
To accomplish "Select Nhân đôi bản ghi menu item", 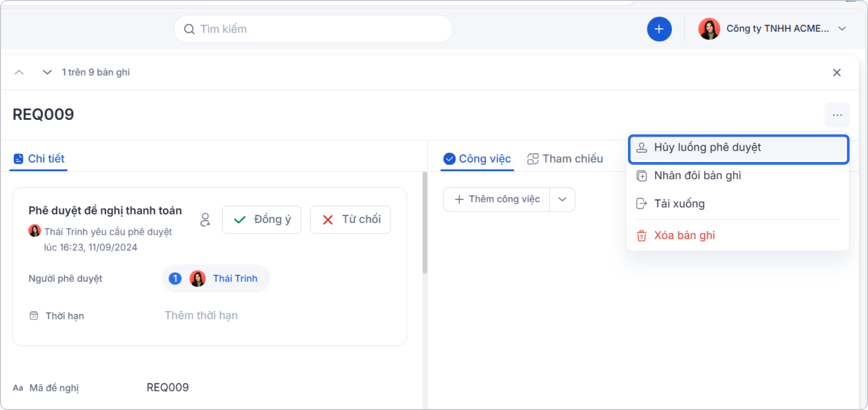I will tap(739, 176).
